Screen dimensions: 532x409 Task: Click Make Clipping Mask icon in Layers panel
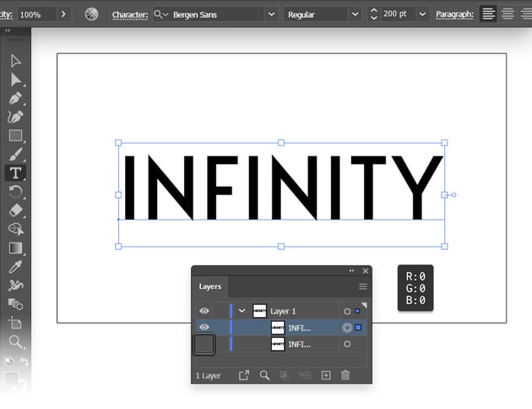(284, 375)
